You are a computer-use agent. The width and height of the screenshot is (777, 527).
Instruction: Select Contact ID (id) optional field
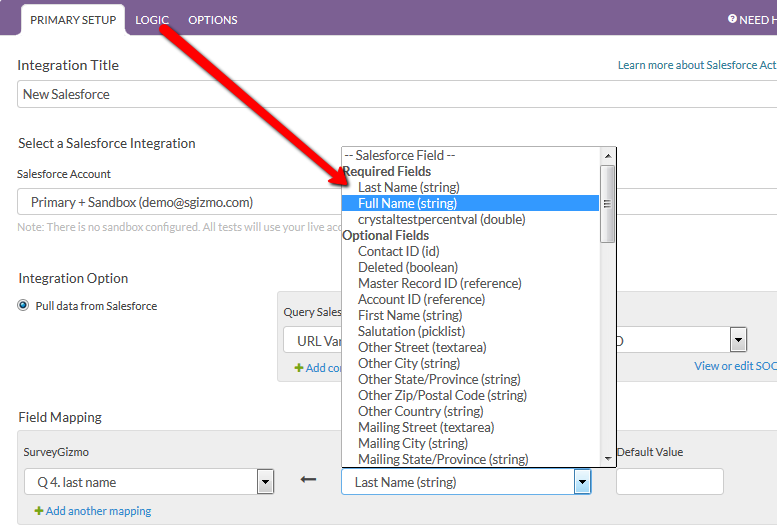(398, 251)
